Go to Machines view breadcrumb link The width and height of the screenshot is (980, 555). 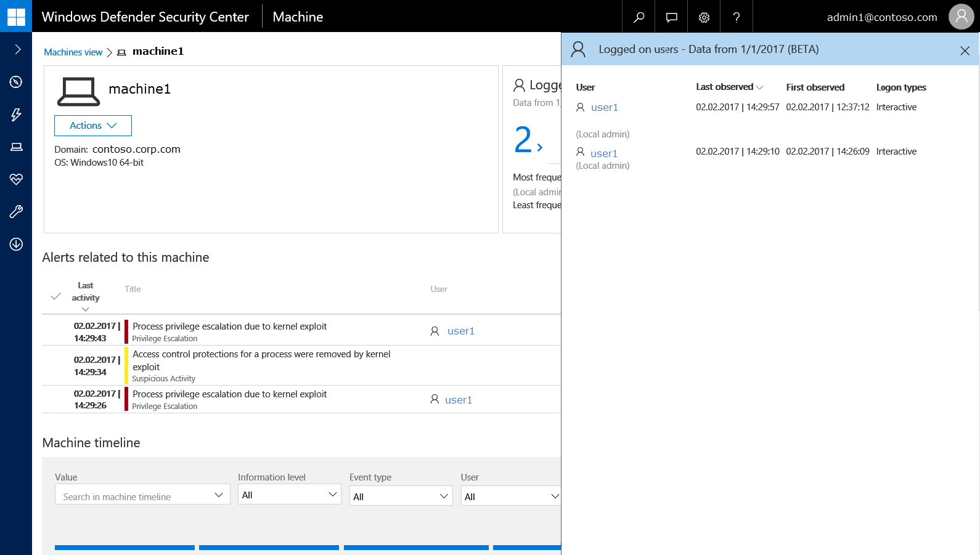click(x=73, y=52)
